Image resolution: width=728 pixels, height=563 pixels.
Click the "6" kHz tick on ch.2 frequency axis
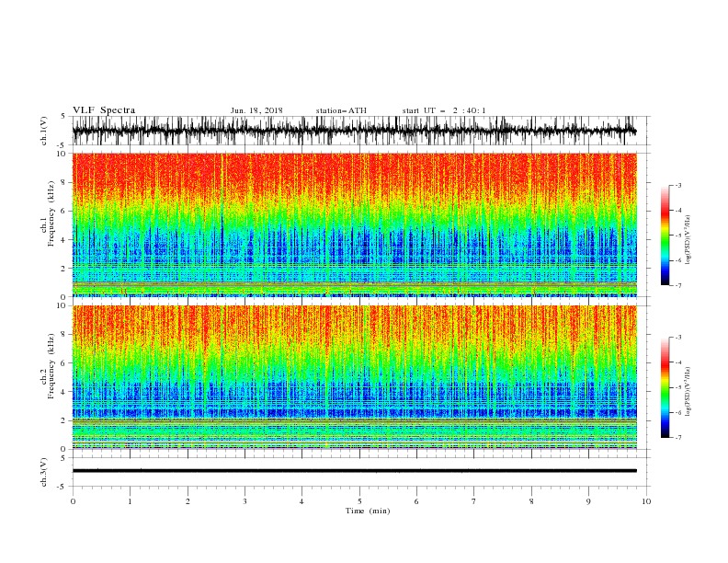(x=63, y=363)
